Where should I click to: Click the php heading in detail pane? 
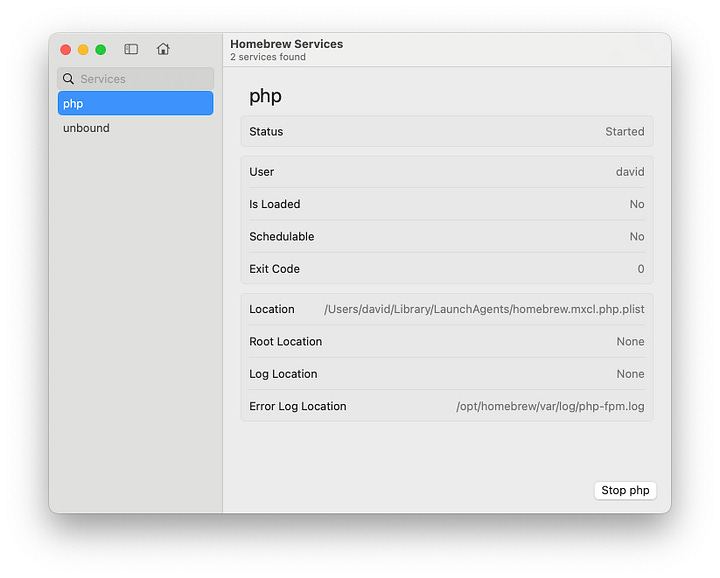(x=265, y=96)
